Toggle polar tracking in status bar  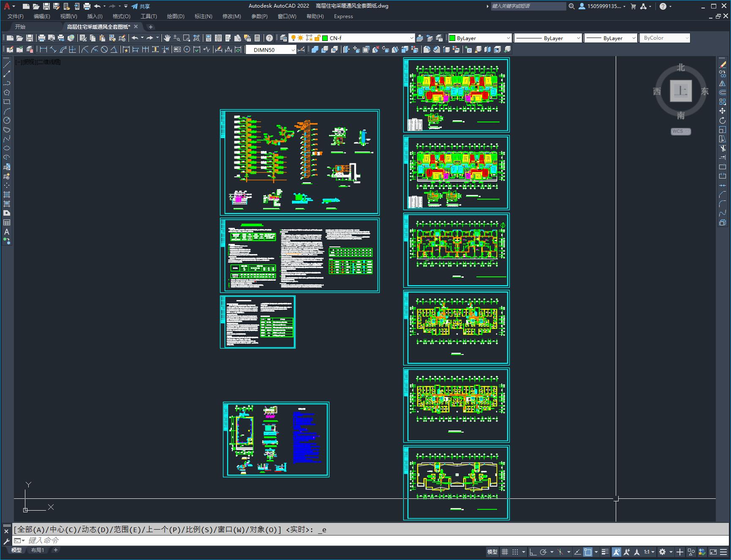(x=543, y=552)
